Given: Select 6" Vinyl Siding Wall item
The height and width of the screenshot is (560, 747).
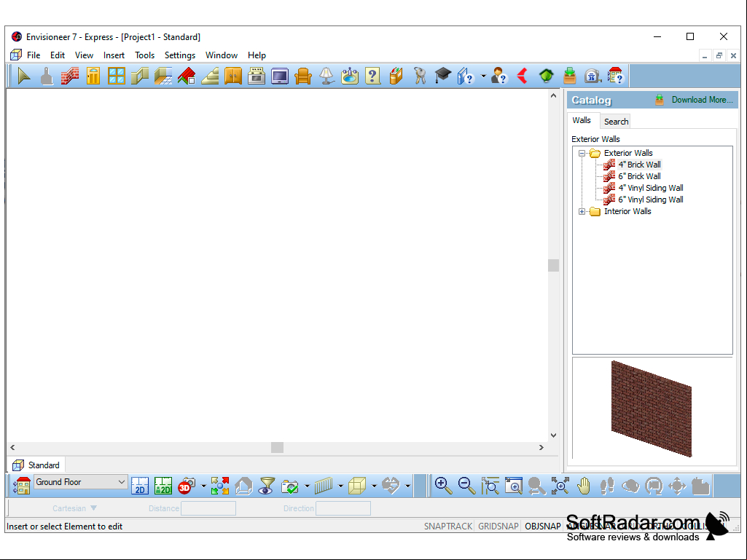Looking at the screenshot, I should coord(651,200).
